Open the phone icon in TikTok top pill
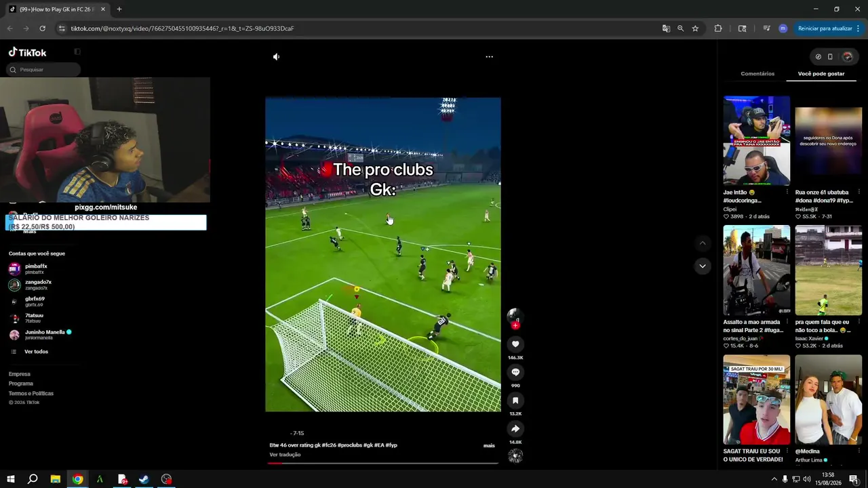Screen dimensions: 868x488 point(830,57)
